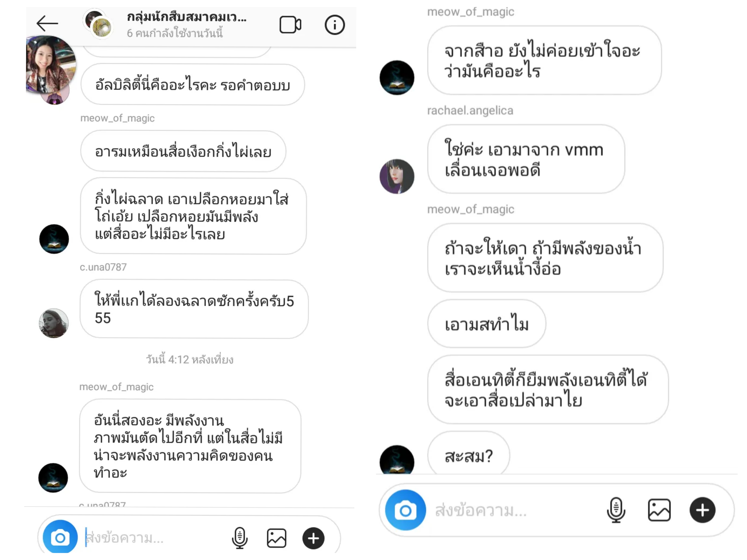Open c.una0787's profile avatar

[54, 323]
